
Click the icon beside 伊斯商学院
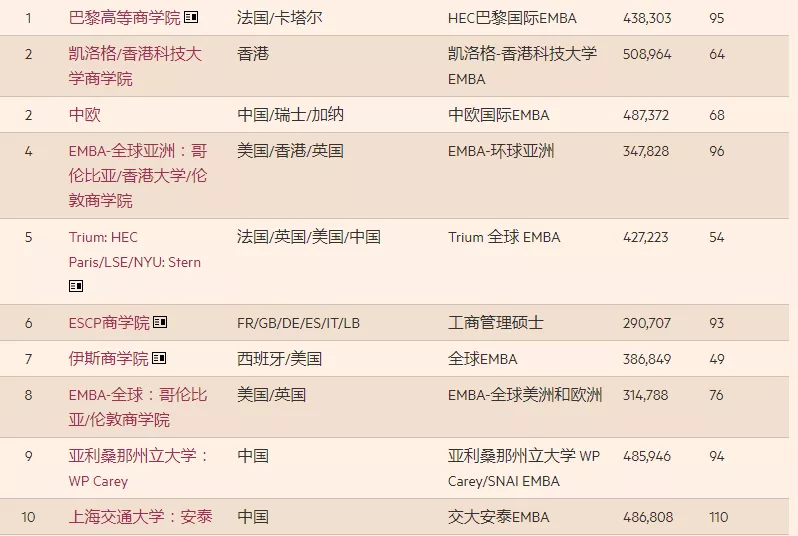(159, 359)
